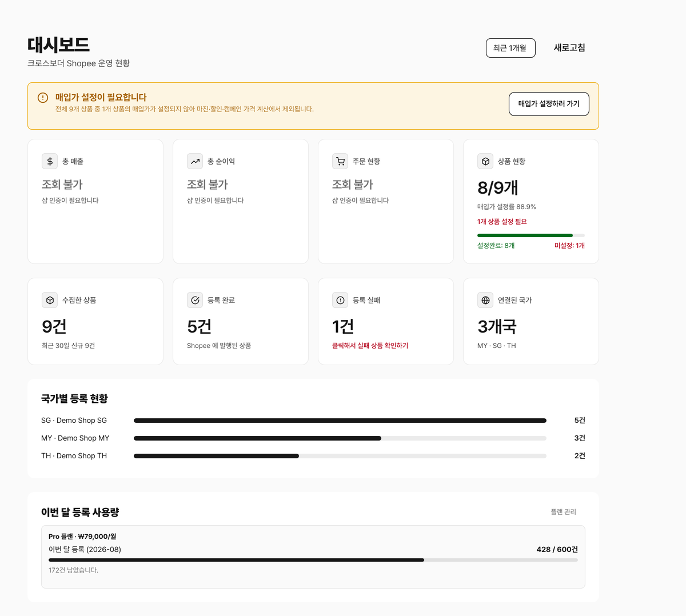Open the 최근 1개월 period selector
This screenshot has width=686, height=616.
click(x=510, y=48)
